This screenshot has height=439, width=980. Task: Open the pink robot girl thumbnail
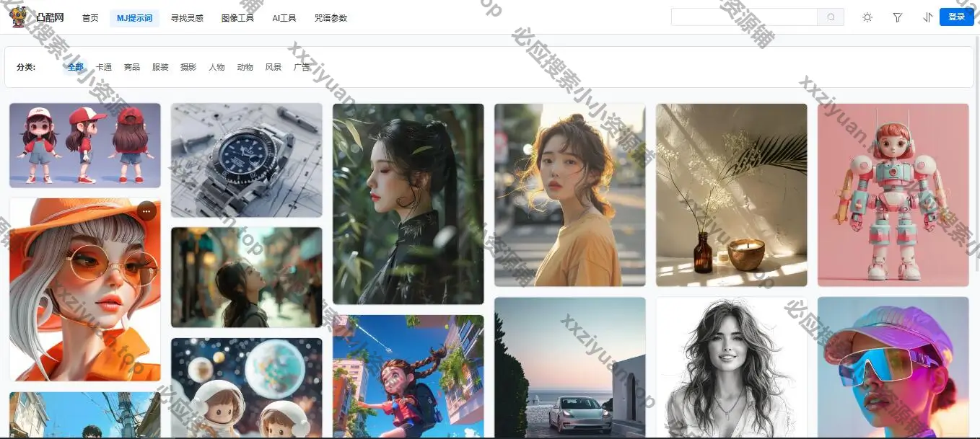click(893, 195)
